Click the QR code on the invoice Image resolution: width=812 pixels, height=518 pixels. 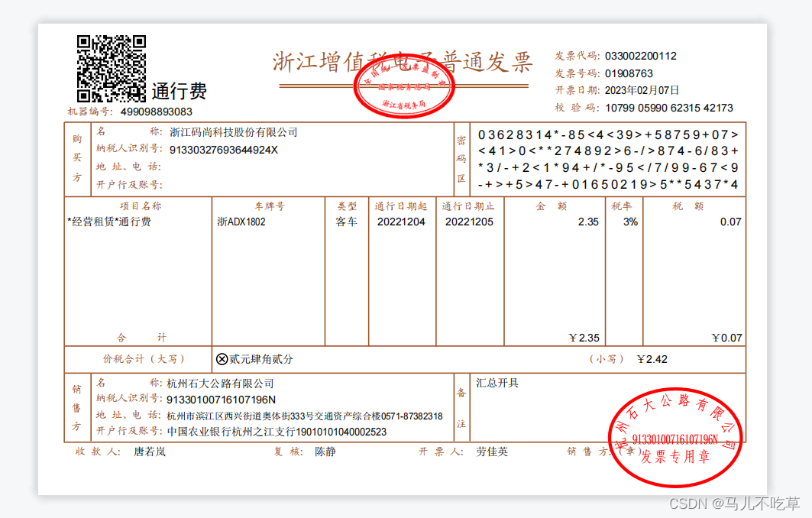tap(112, 68)
